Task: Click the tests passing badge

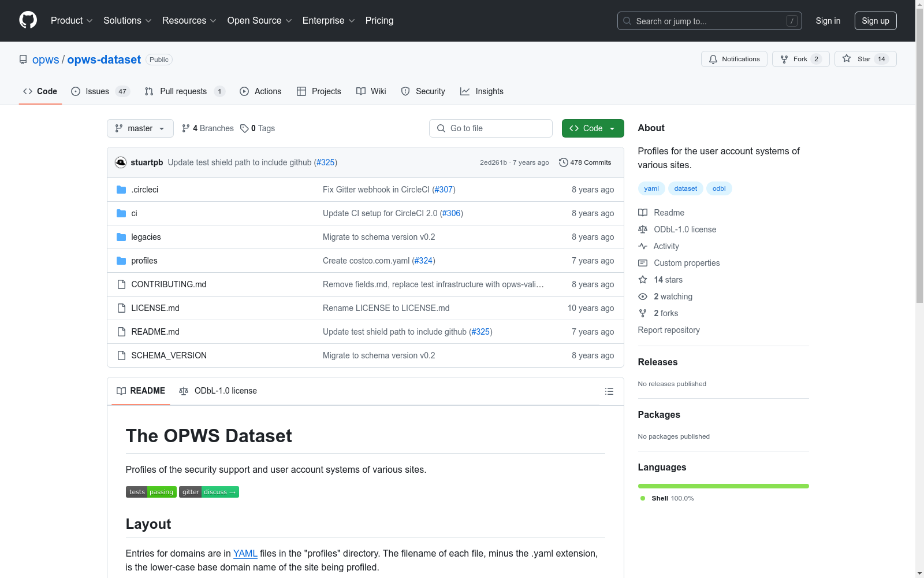Action: [x=151, y=492]
